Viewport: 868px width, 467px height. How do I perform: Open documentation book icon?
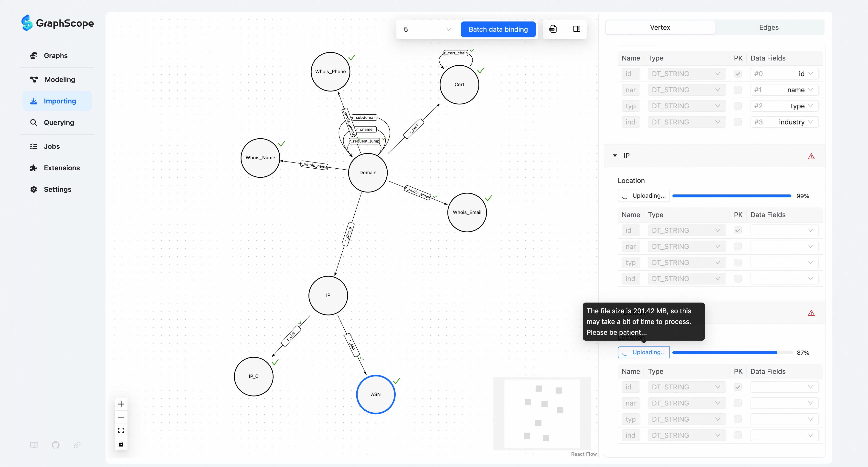[x=34, y=445]
